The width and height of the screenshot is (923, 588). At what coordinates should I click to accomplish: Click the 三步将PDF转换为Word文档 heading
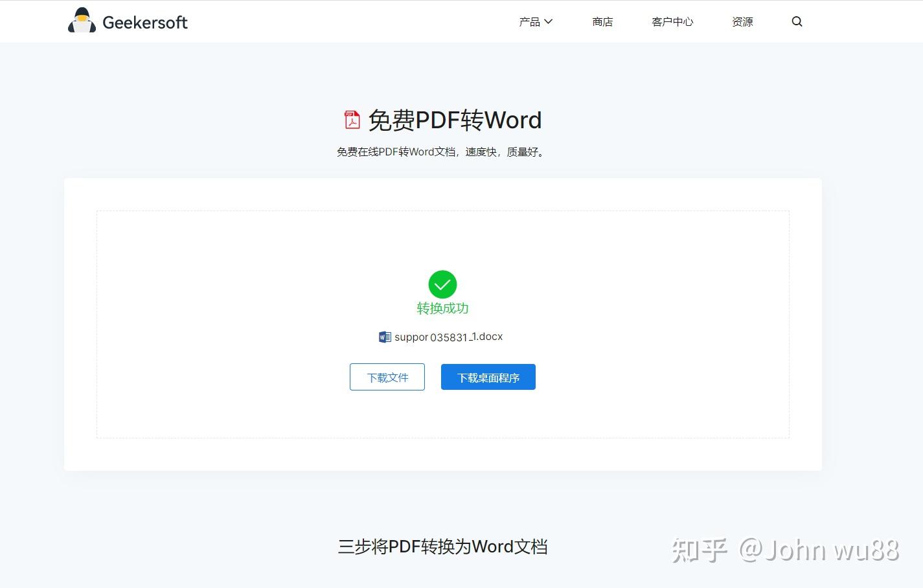(442, 547)
